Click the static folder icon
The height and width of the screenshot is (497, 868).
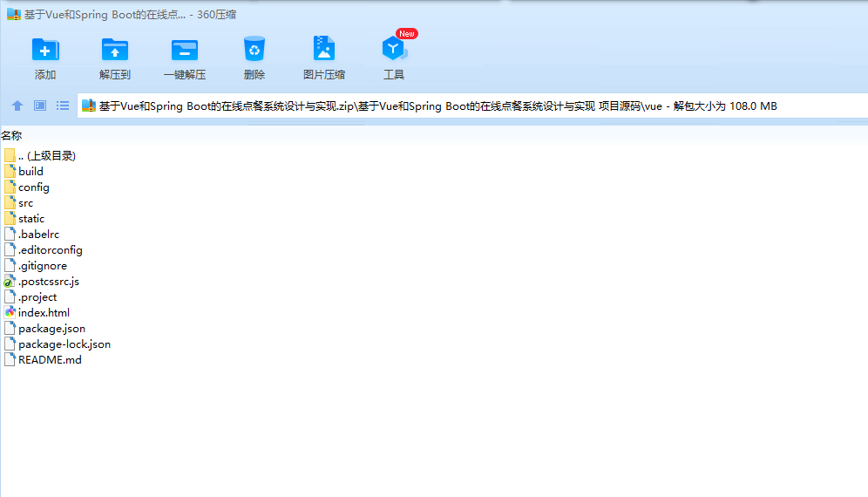(x=10, y=218)
